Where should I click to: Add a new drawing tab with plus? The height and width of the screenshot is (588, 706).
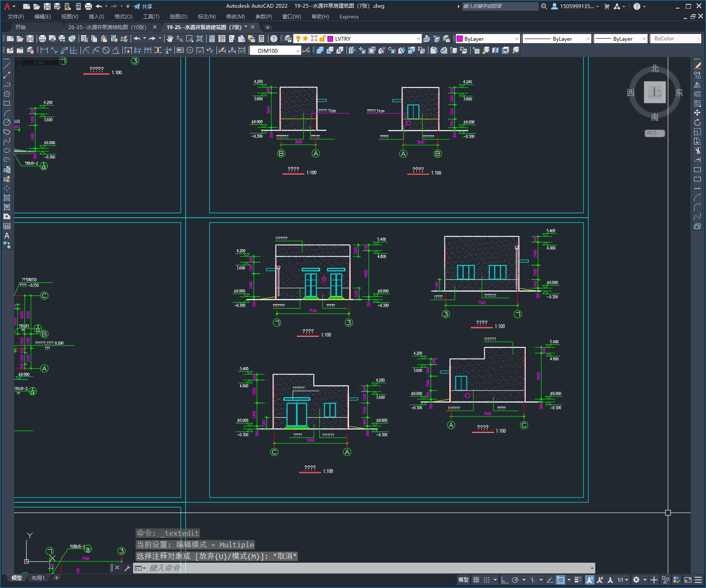(267, 27)
